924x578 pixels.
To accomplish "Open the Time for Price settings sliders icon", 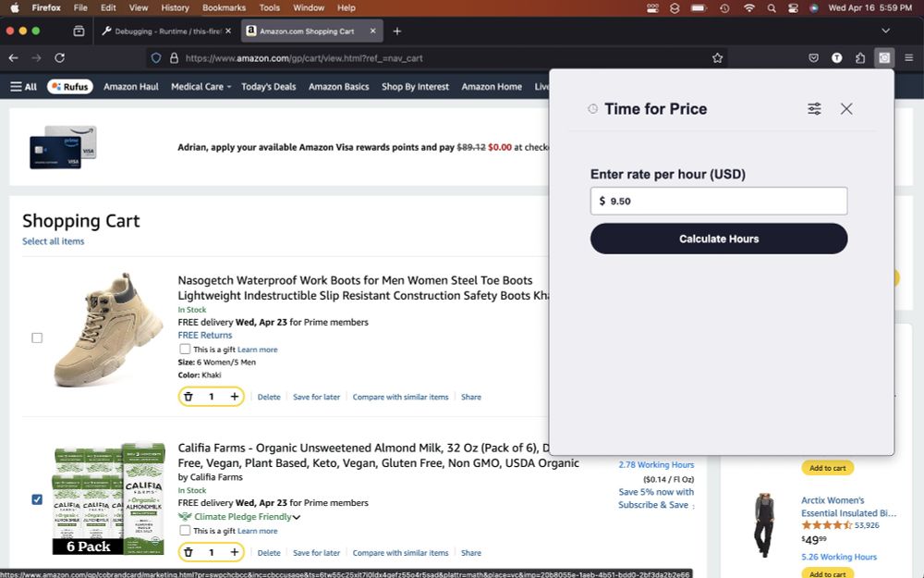I will pyautogui.click(x=814, y=108).
